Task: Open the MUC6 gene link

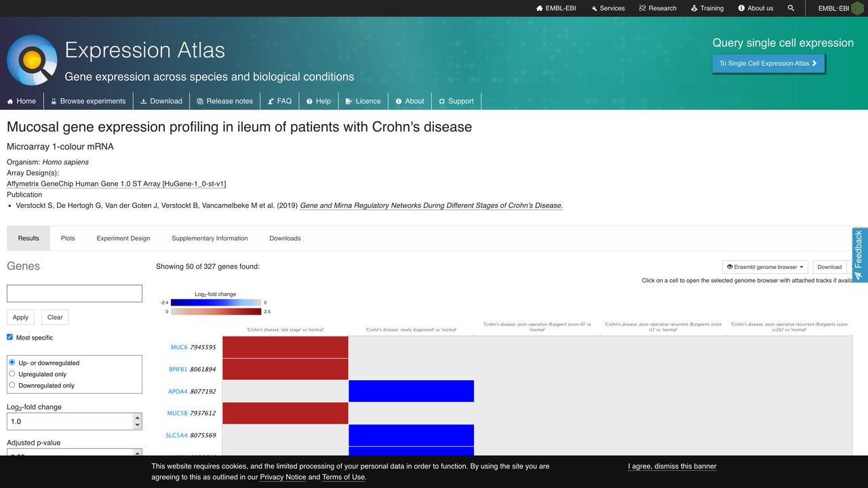Action: coord(179,348)
